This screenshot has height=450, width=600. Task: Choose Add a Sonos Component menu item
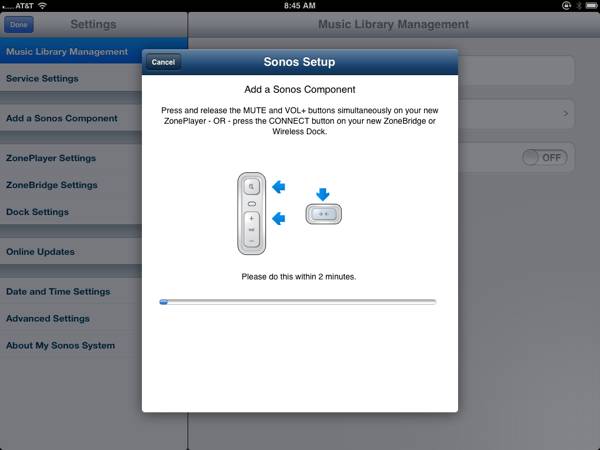(71, 118)
